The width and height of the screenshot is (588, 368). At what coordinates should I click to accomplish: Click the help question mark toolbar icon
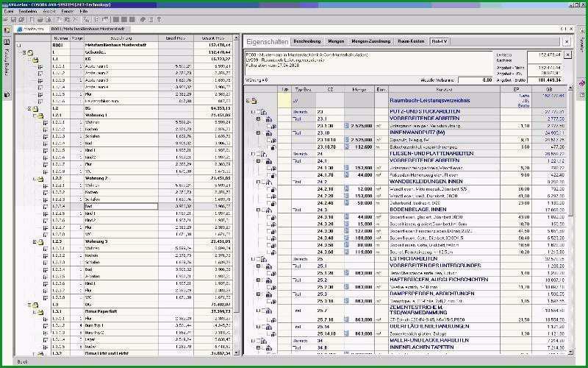[x=159, y=20]
